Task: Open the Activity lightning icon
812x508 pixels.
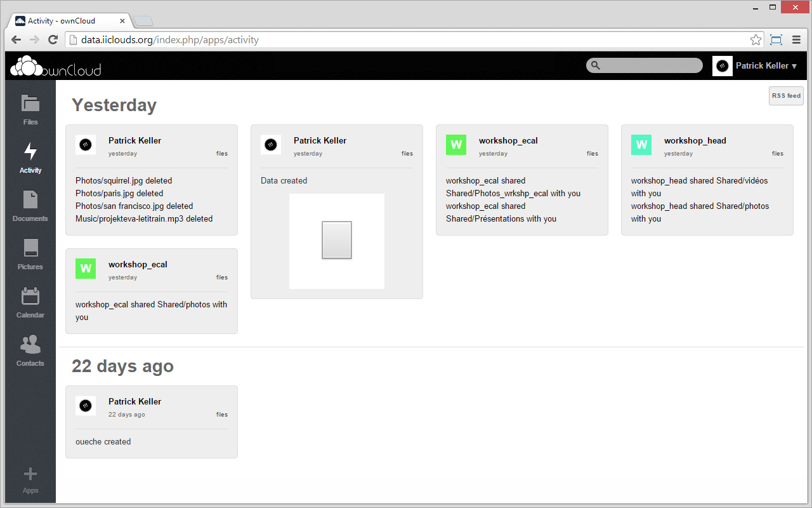Action: [30, 152]
